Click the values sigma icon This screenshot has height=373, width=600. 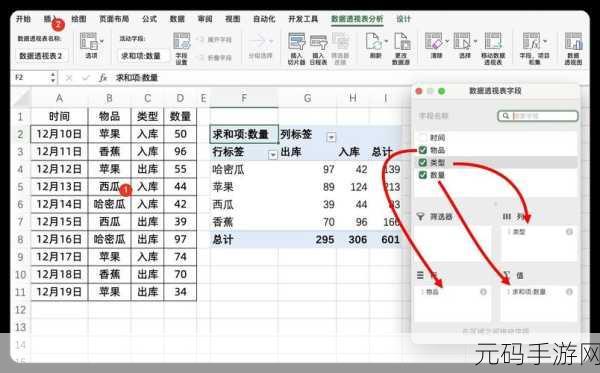tap(507, 275)
